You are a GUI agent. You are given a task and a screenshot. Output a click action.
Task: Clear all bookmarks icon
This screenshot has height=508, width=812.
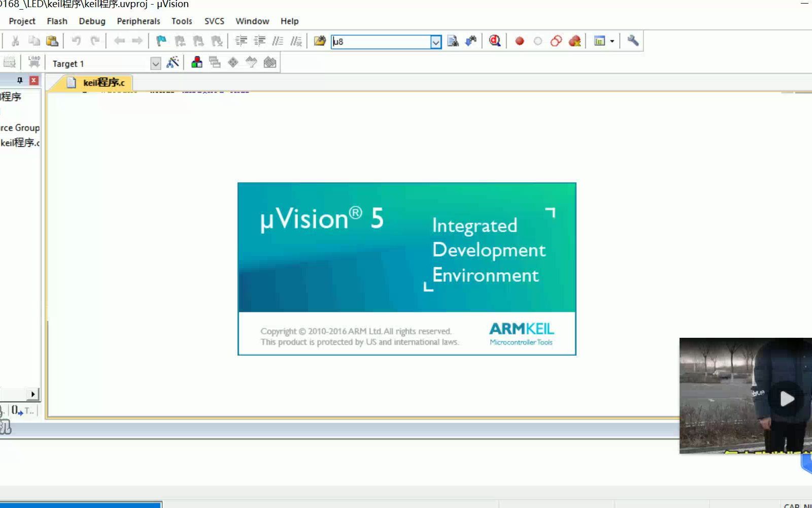[x=217, y=41]
